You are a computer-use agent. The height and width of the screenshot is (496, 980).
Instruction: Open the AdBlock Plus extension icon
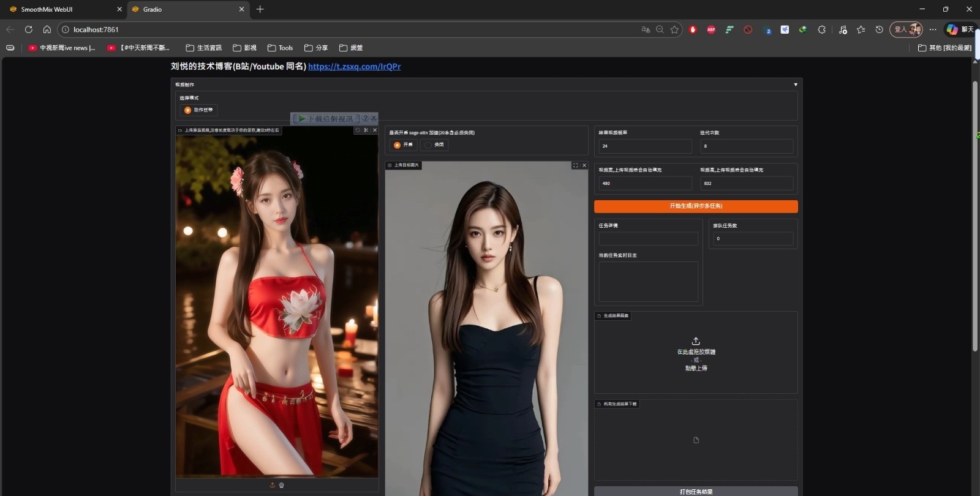click(711, 29)
